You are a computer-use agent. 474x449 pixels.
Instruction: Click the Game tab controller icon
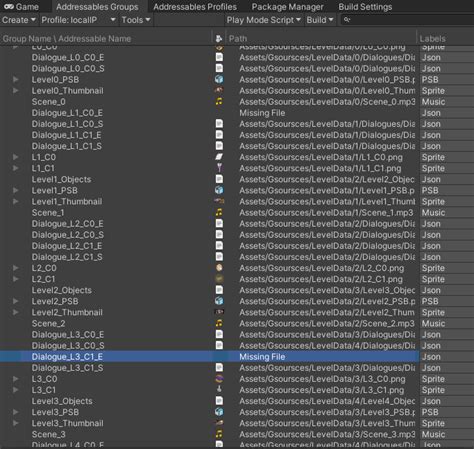tap(9, 7)
